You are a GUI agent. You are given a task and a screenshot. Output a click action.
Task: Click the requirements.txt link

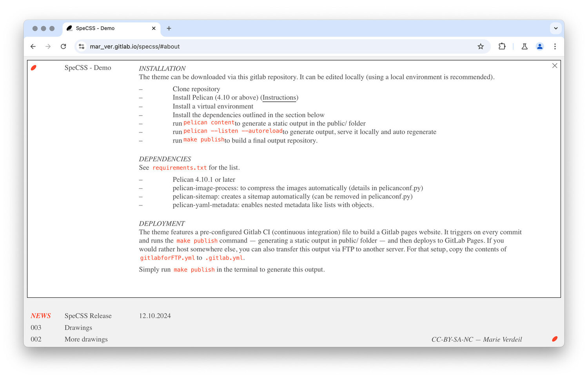(180, 167)
